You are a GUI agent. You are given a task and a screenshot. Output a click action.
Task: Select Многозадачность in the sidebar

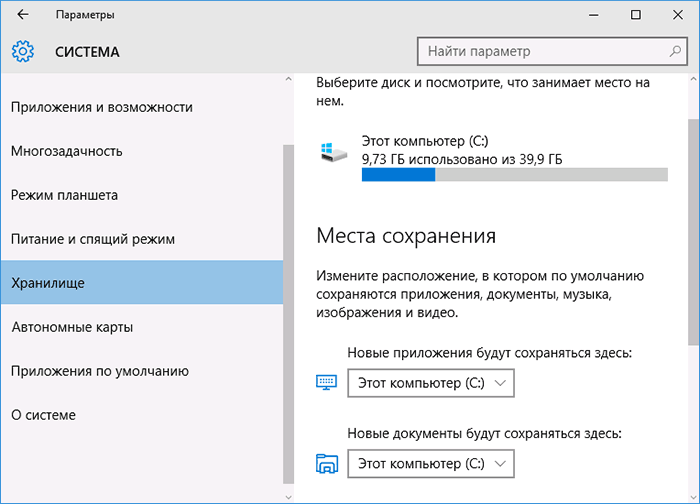coord(67,151)
